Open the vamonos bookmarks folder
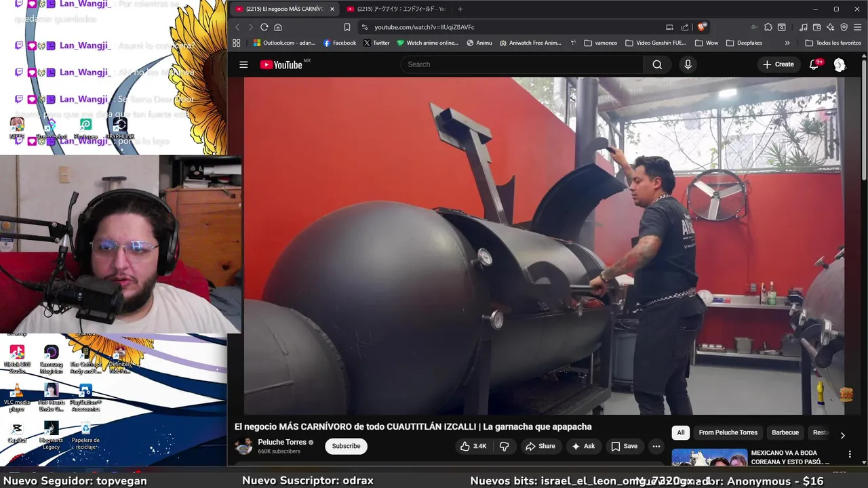The height and width of the screenshot is (488, 868). click(601, 43)
